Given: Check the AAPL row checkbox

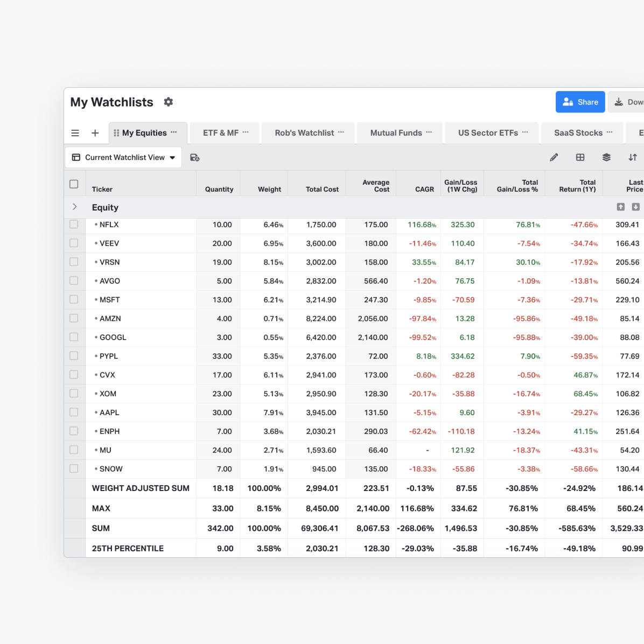Looking at the screenshot, I should tap(74, 412).
